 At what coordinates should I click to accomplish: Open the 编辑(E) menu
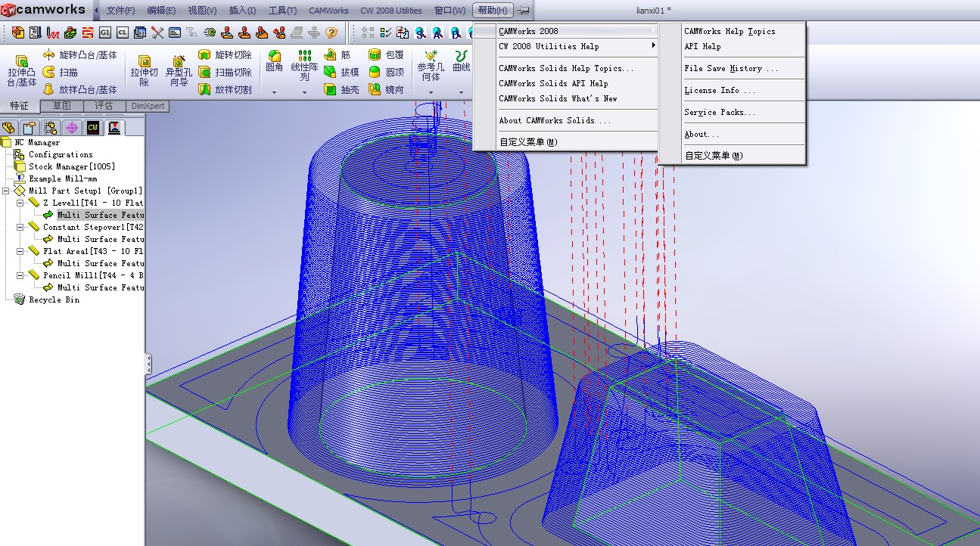coord(161,11)
